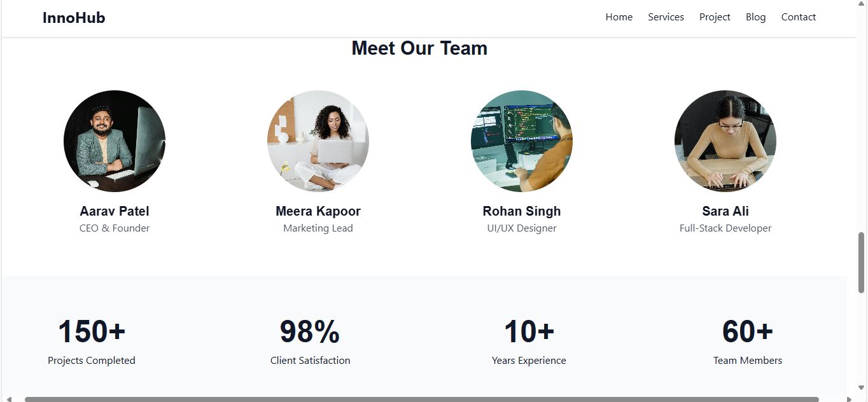Open the Blog nav link
Viewport: 868px width, 402px height.
755,17
